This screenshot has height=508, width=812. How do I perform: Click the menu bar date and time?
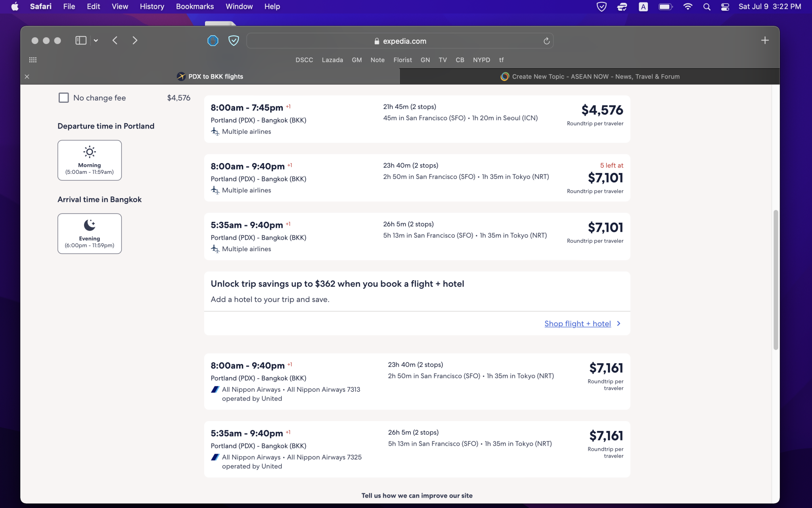[x=770, y=6]
